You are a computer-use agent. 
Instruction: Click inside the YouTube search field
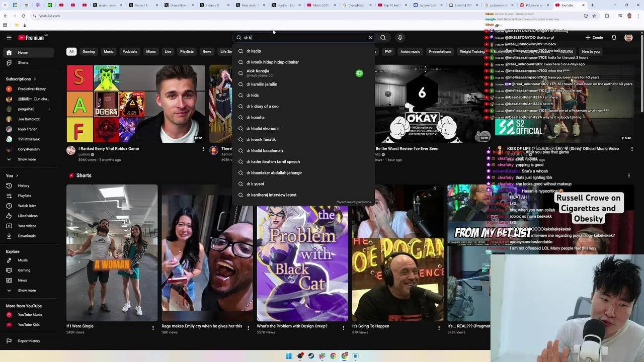(304, 38)
